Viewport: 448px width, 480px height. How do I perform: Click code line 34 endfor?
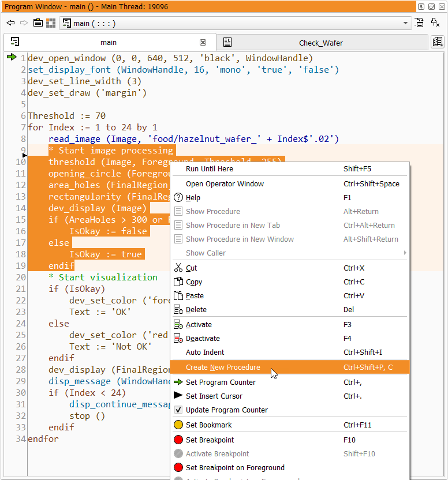[x=43, y=439]
